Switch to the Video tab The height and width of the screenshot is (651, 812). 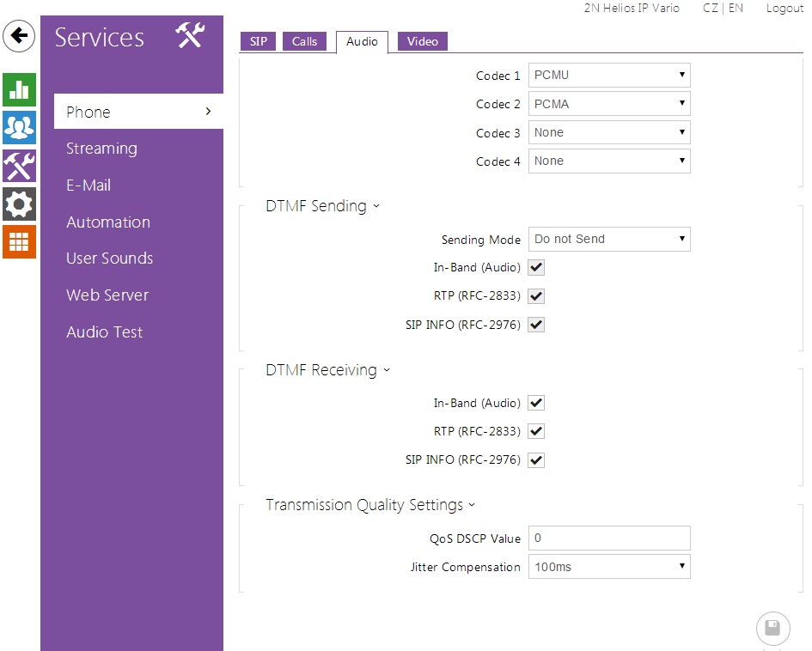pyautogui.click(x=422, y=41)
